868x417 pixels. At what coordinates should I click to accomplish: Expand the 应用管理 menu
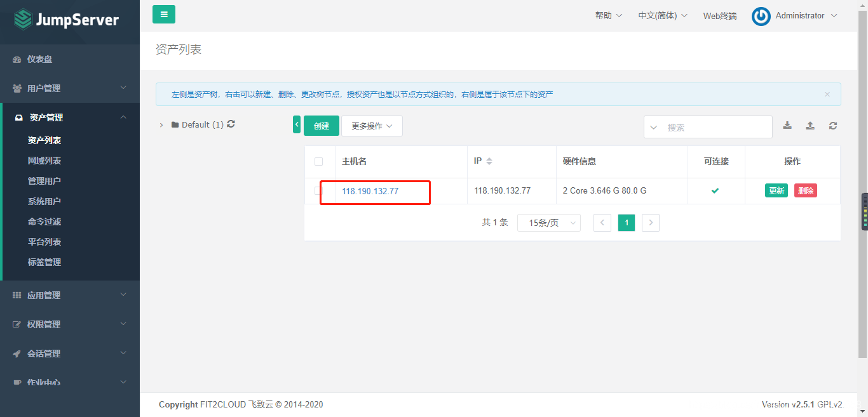click(70, 295)
